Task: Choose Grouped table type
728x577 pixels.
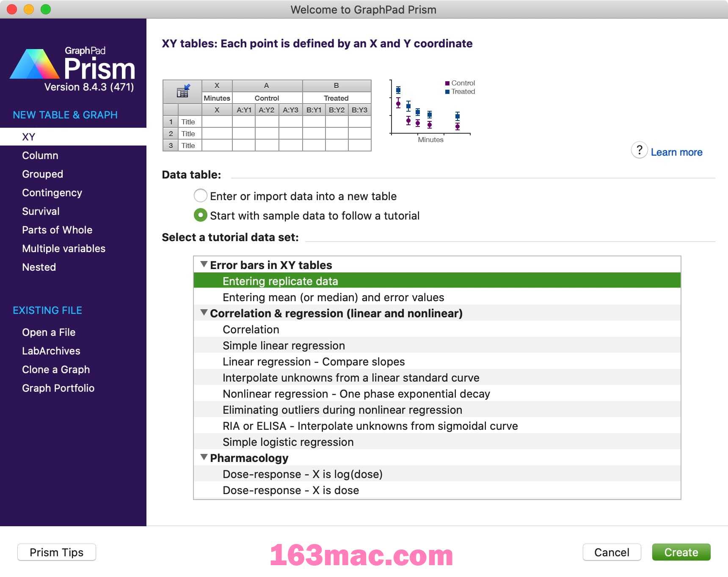Action: click(42, 174)
